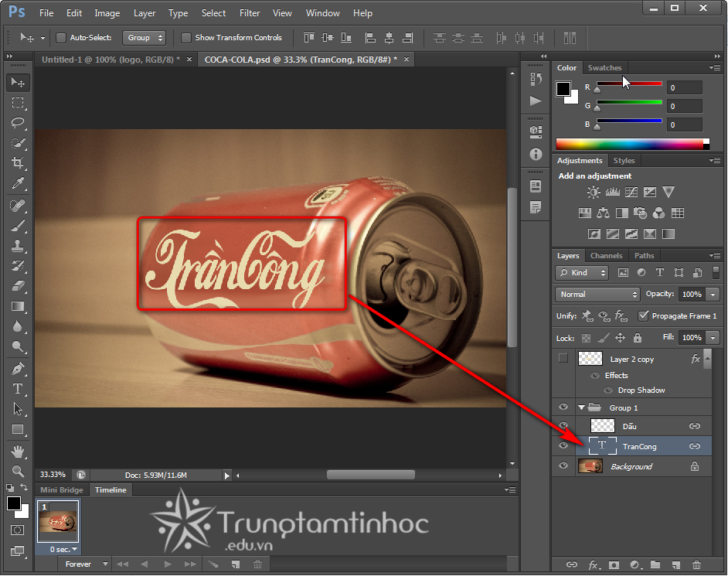Switch to the Channels tab
The height and width of the screenshot is (576, 728).
(606, 255)
